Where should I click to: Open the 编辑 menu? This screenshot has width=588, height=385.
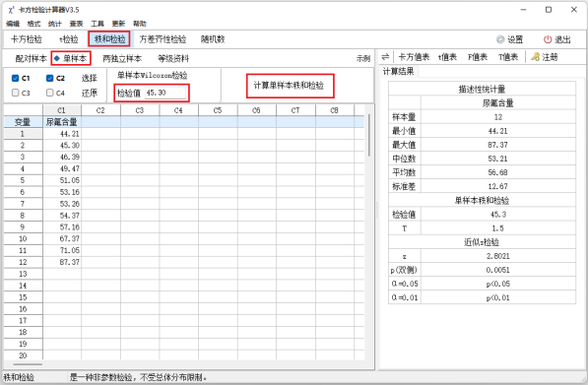tap(13, 24)
